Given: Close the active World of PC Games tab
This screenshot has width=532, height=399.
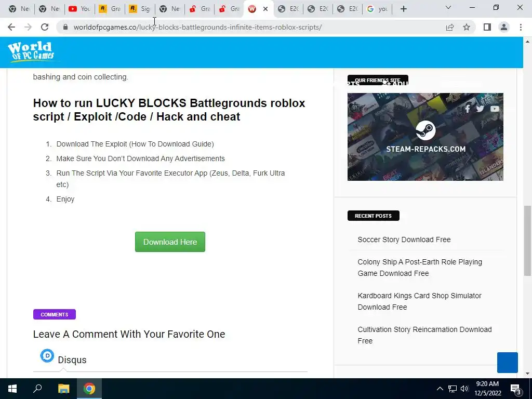Looking at the screenshot, I should point(265,9).
